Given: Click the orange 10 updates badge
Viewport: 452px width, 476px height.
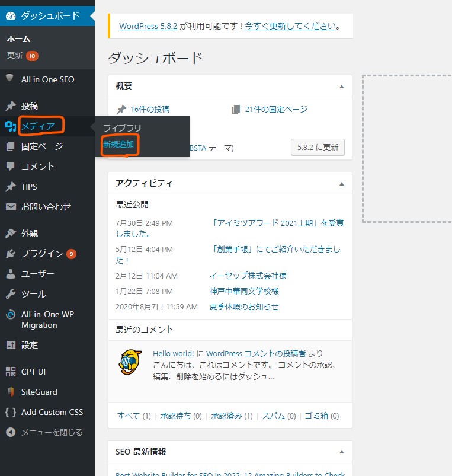Looking at the screenshot, I should [32, 56].
